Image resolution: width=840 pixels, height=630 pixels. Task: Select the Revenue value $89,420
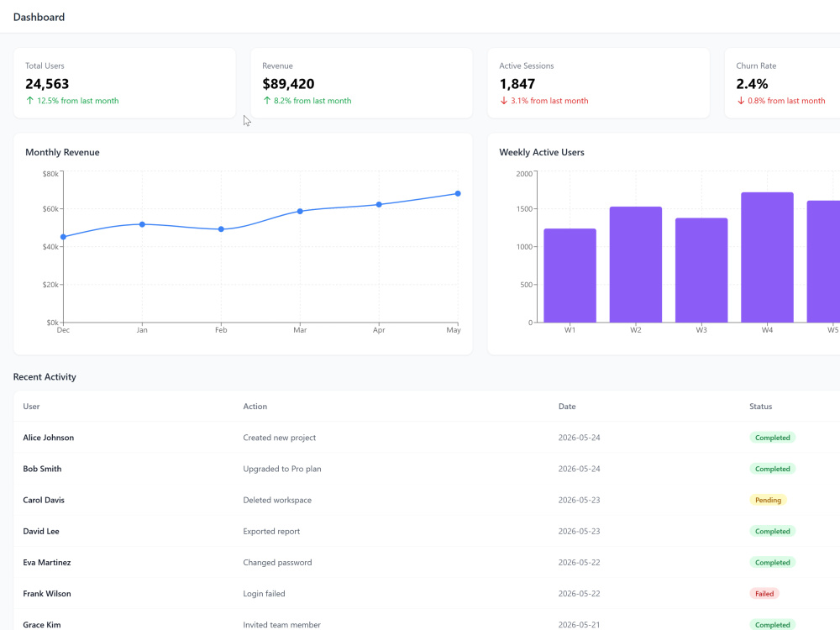tap(288, 84)
